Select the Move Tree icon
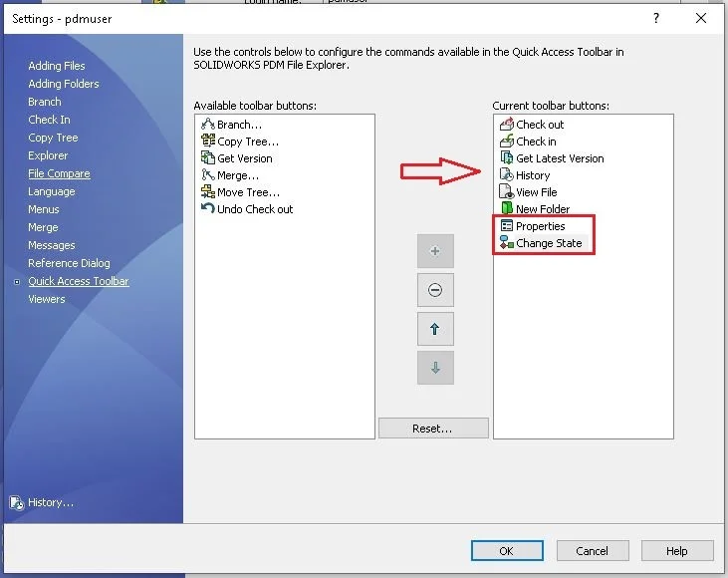This screenshot has height=578, width=728. click(208, 192)
